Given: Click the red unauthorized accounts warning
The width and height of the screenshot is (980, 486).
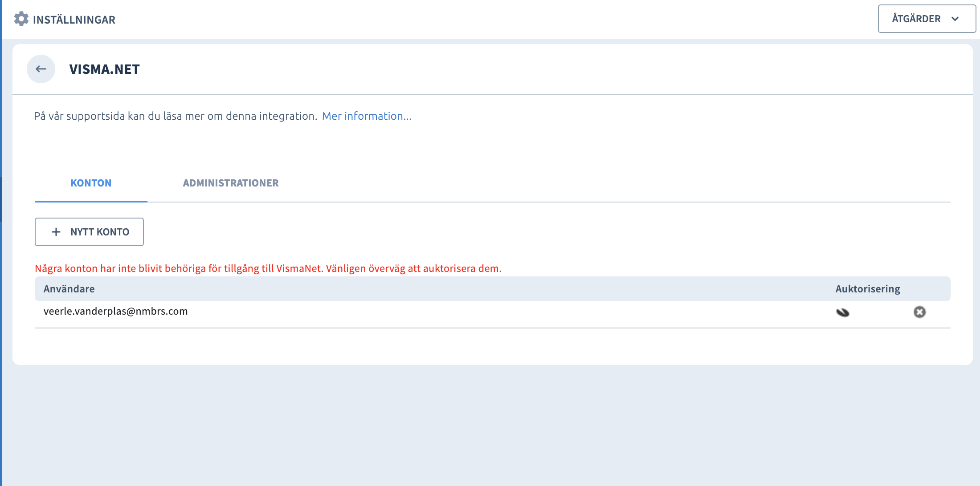Looking at the screenshot, I should 268,268.
